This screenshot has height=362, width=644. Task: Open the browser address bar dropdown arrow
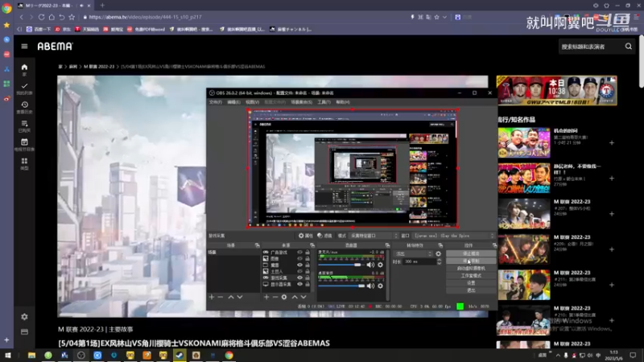click(x=445, y=17)
